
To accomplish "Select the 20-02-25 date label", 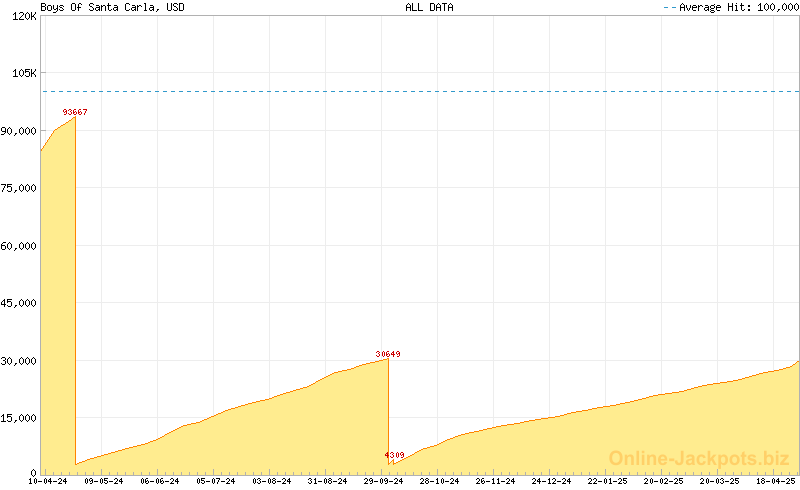I will click(663, 481).
